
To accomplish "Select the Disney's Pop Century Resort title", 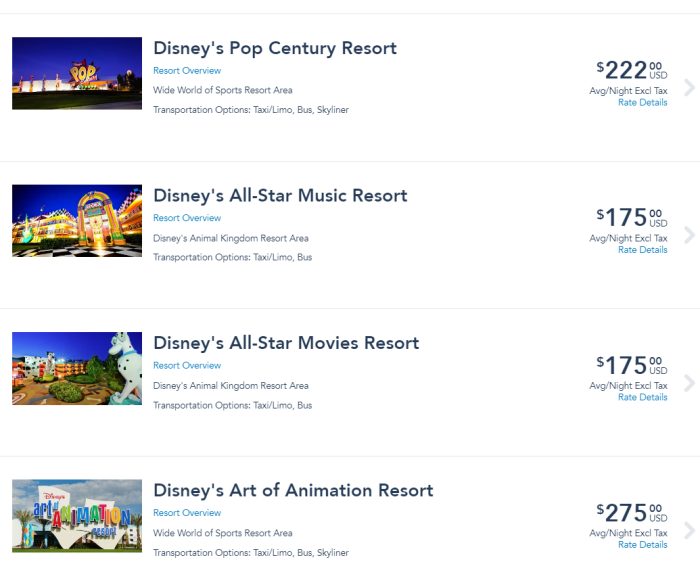I will pos(275,48).
